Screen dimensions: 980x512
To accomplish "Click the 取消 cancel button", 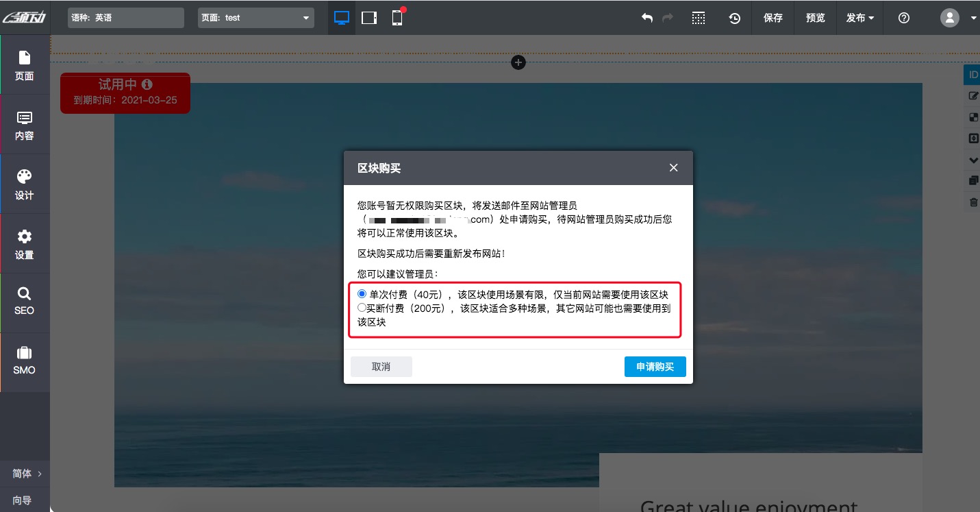I will (x=381, y=366).
